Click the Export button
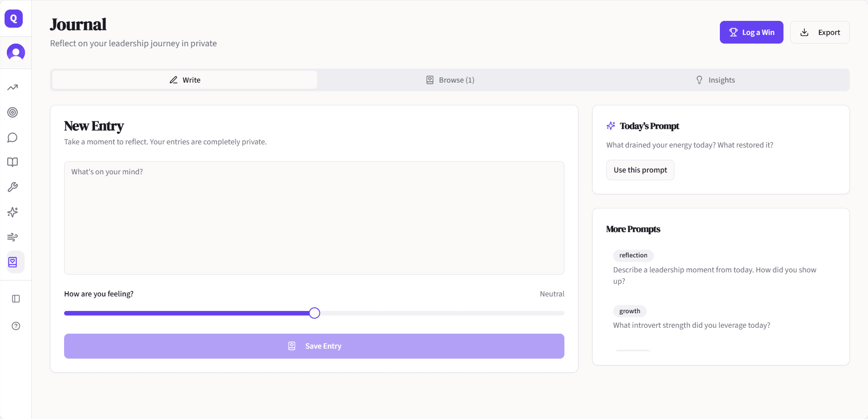 [x=819, y=32]
